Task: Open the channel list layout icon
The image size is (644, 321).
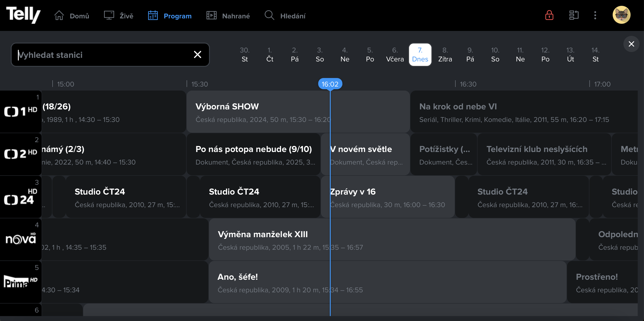Action: tap(574, 15)
